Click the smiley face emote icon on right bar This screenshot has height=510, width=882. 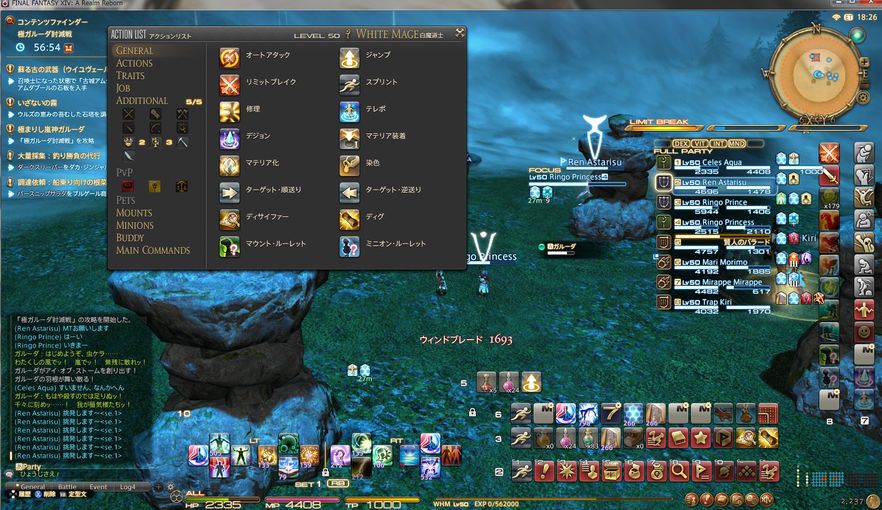864,332
